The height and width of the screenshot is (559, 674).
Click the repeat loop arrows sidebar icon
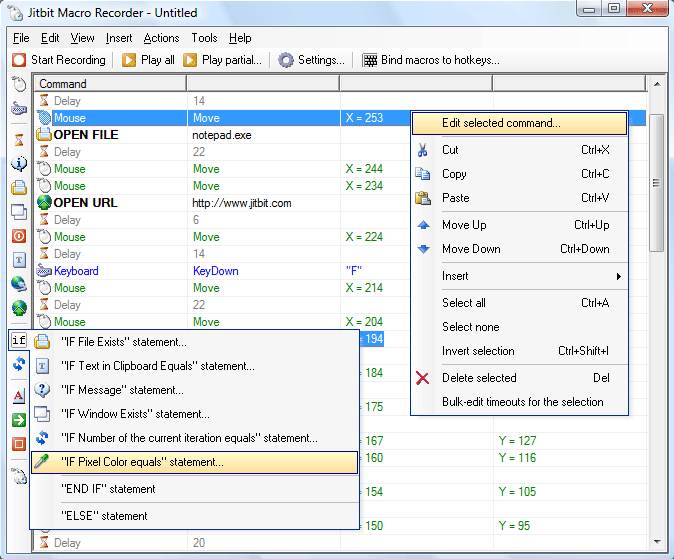[x=19, y=364]
